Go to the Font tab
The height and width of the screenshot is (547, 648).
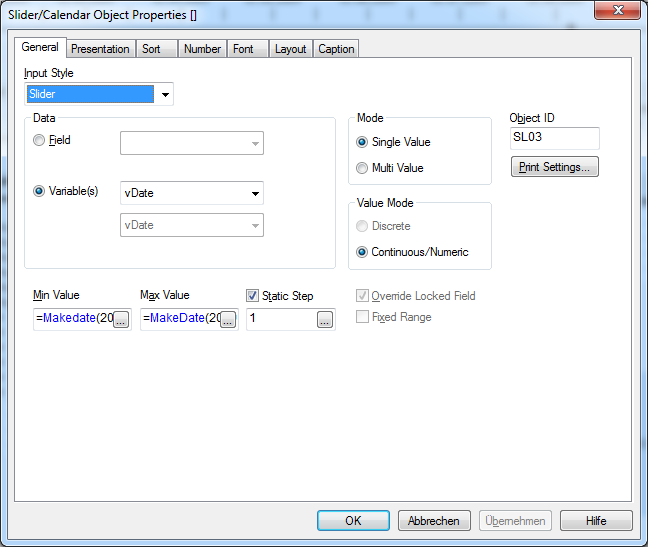(248, 49)
